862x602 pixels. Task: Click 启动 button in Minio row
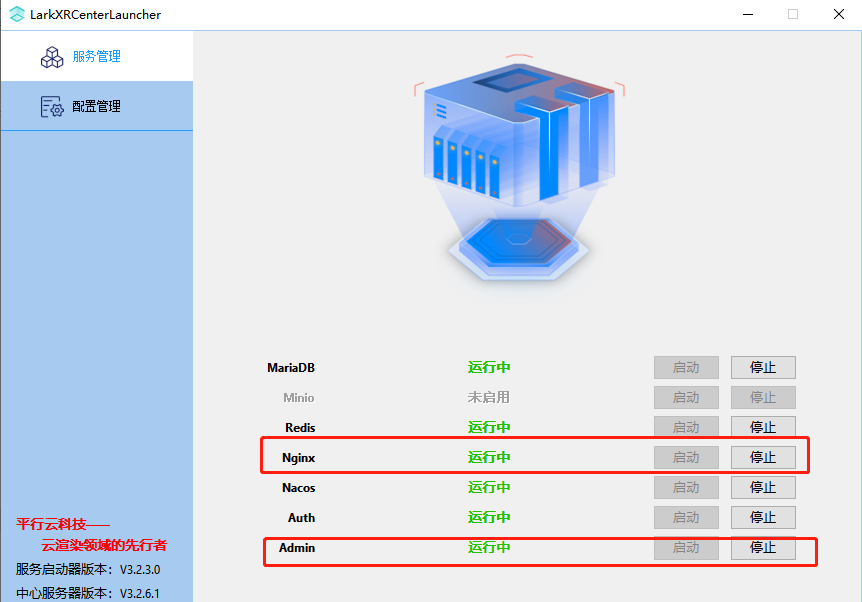(686, 397)
